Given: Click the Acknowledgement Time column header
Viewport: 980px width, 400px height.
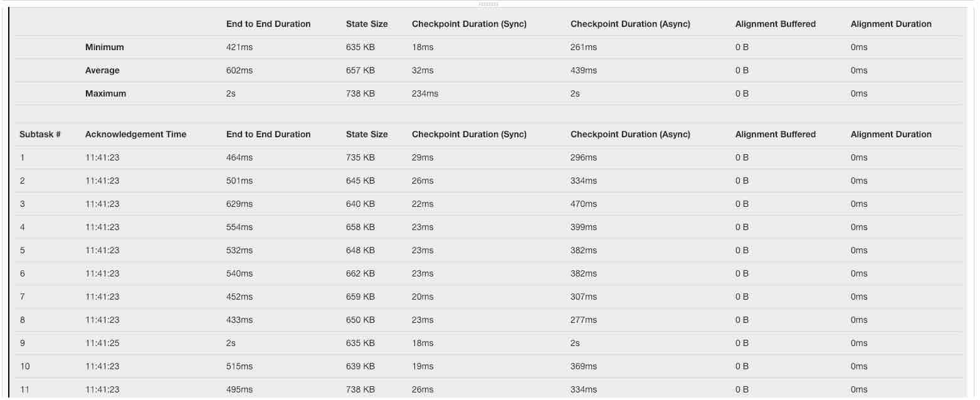Looking at the screenshot, I should tap(135, 134).
